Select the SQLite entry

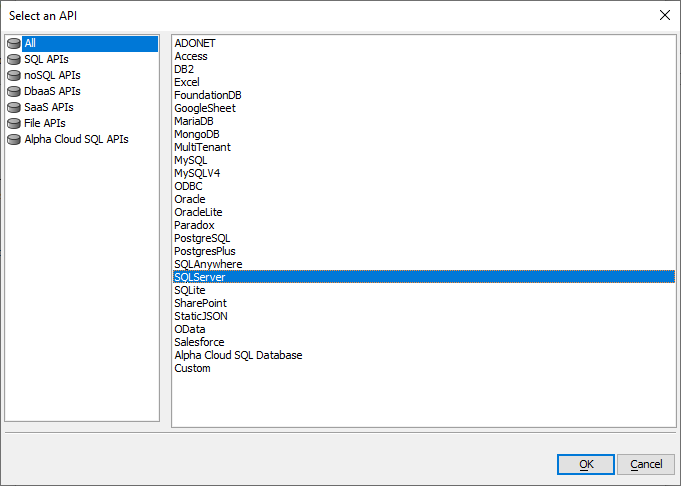(189, 290)
